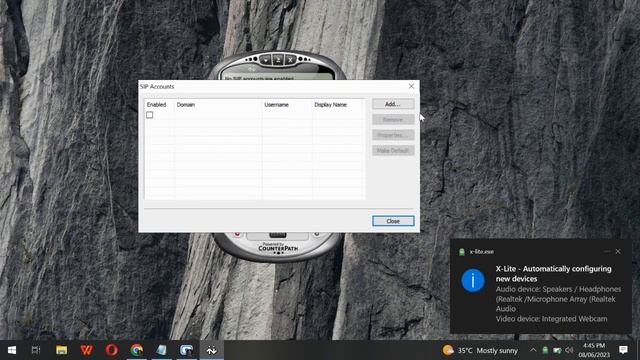Click the green tray icon next to the chevron

pos(545,350)
